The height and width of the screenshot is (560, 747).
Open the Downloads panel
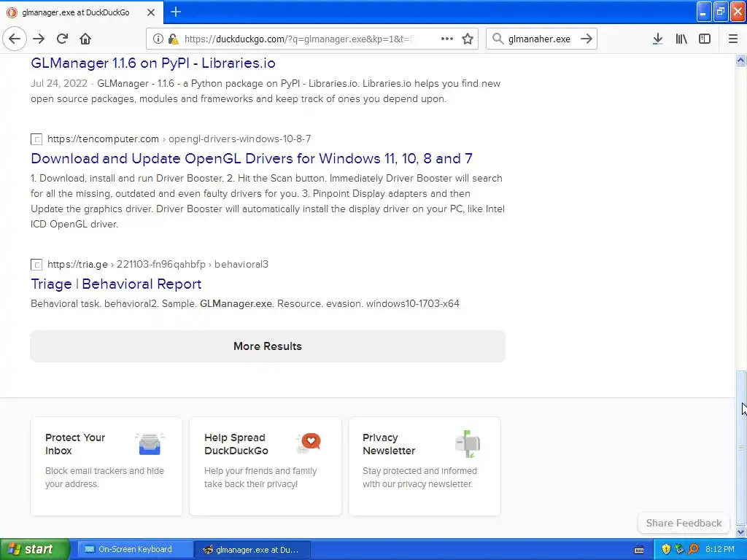click(x=657, y=39)
